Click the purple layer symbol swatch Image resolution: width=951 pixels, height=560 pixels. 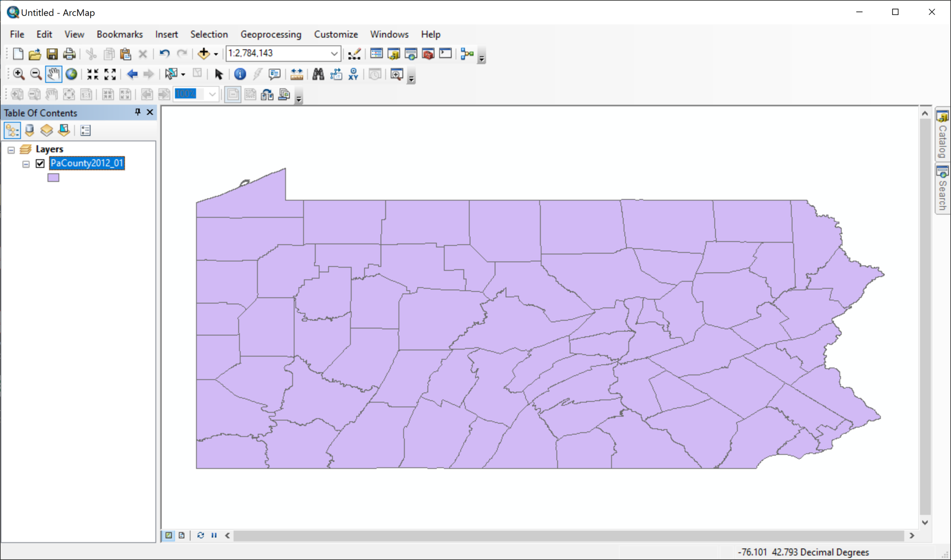click(x=53, y=177)
